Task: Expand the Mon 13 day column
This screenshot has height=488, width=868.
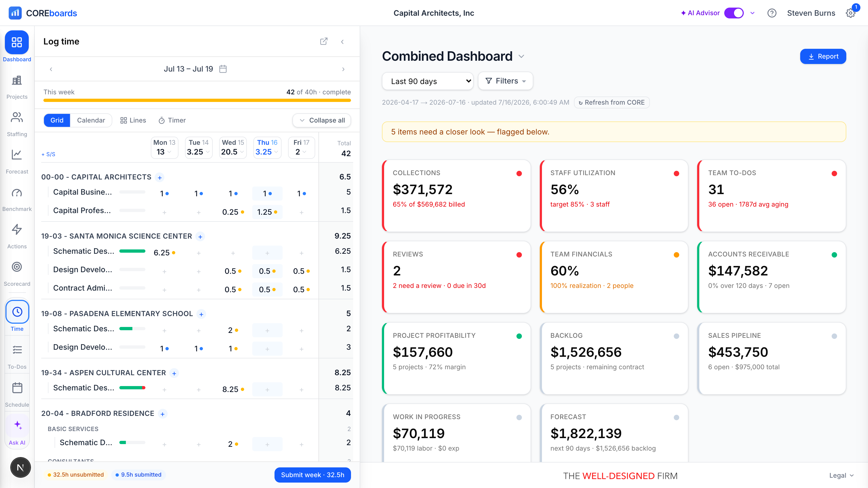Action: (164, 147)
